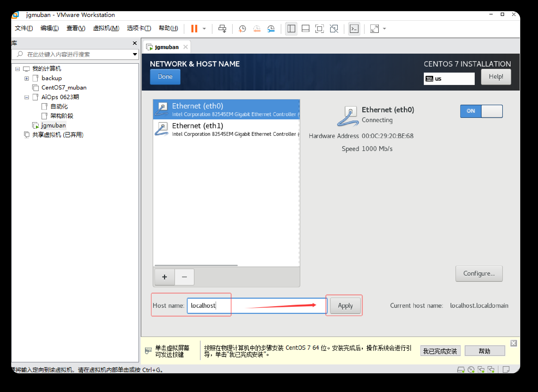
Task: Click the first network adapter status icon
Action: pos(481,370)
